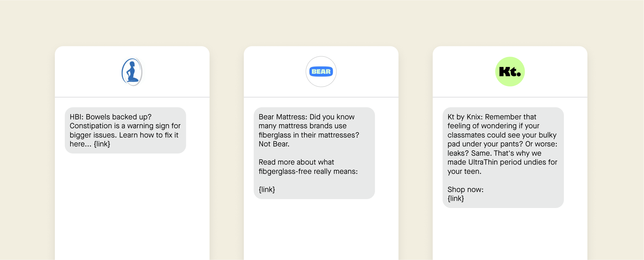
Task: Click the 'Not Bear.' line
Action: [274, 144]
